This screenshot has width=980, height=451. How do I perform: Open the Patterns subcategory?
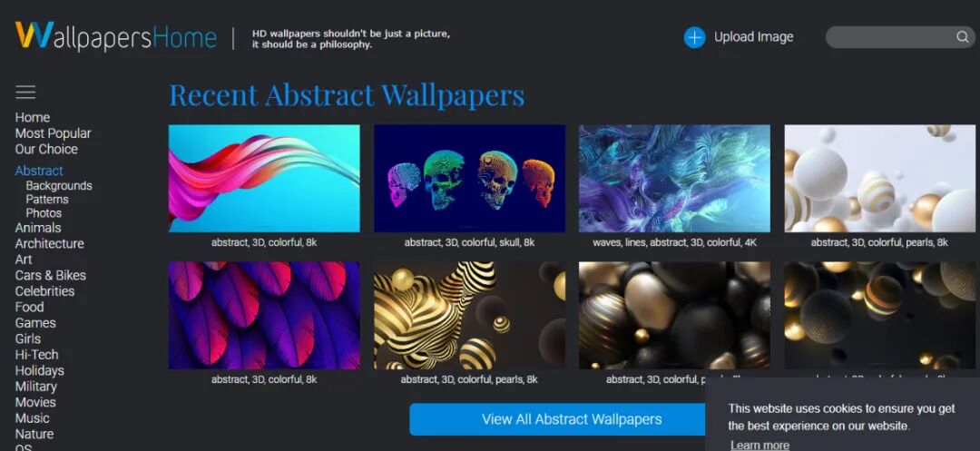click(47, 200)
